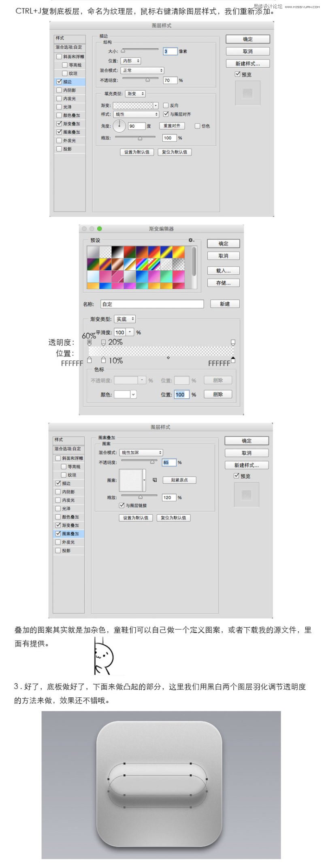Open the Smoothness (平滑度) value arrow
The height and width of the screenshot is (868, 324).
coord(130,332)
